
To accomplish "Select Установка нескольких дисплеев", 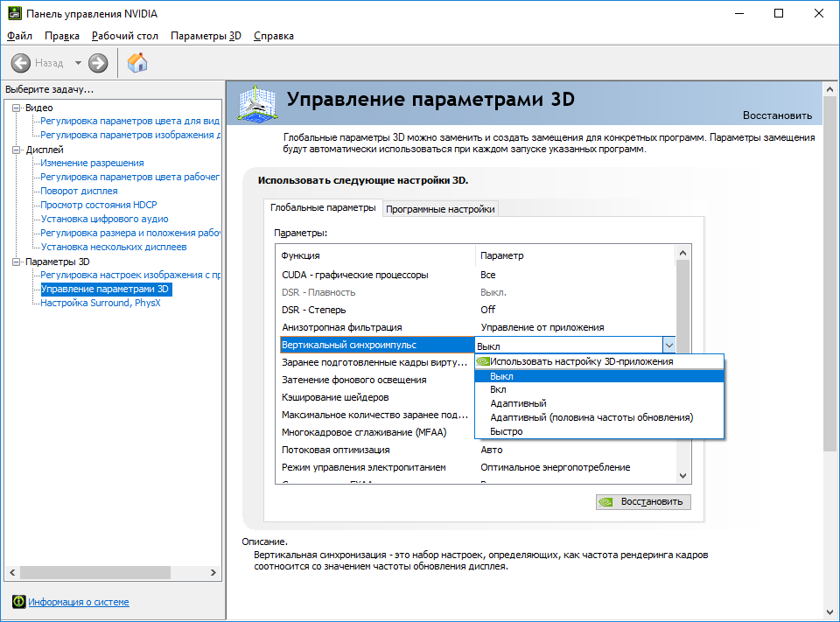I will coord(114,247).
